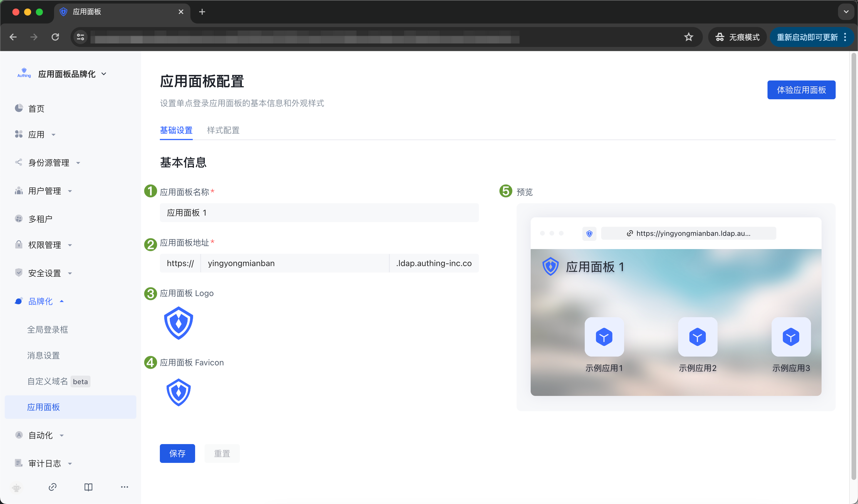Bookmark this page with the star icon

pyautogui.click(x=688, y=37)
